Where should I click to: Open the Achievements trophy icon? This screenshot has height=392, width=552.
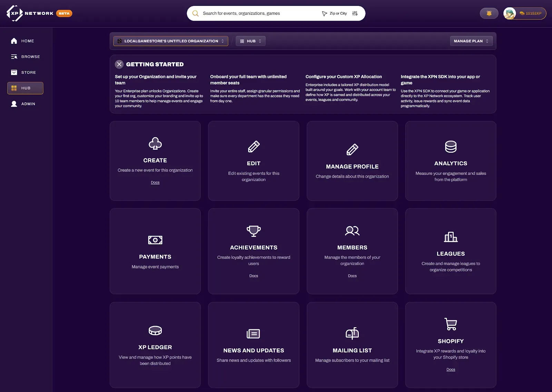[x=254, y=231]
